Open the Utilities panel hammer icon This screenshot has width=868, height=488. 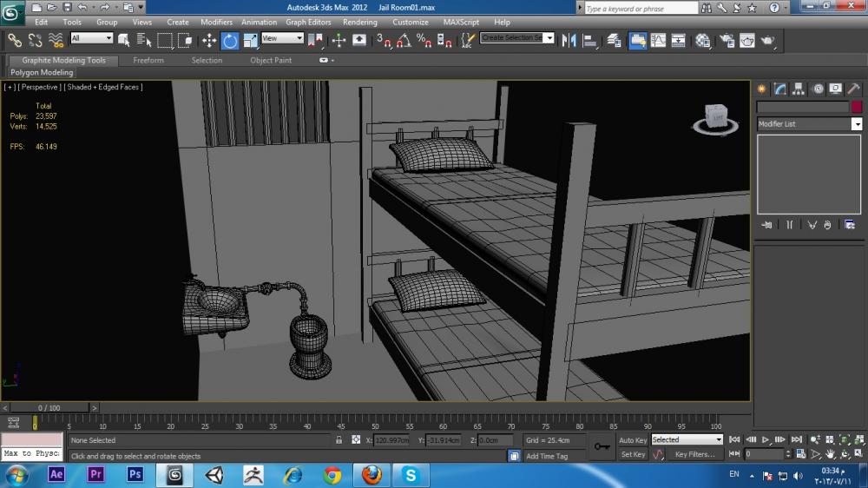[853, 89]
